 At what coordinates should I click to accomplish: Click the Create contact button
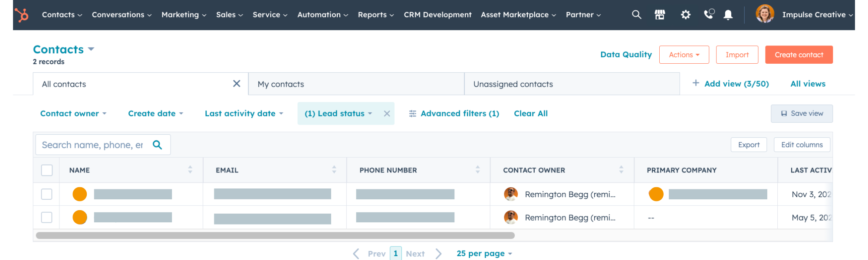tap(799, 55)
